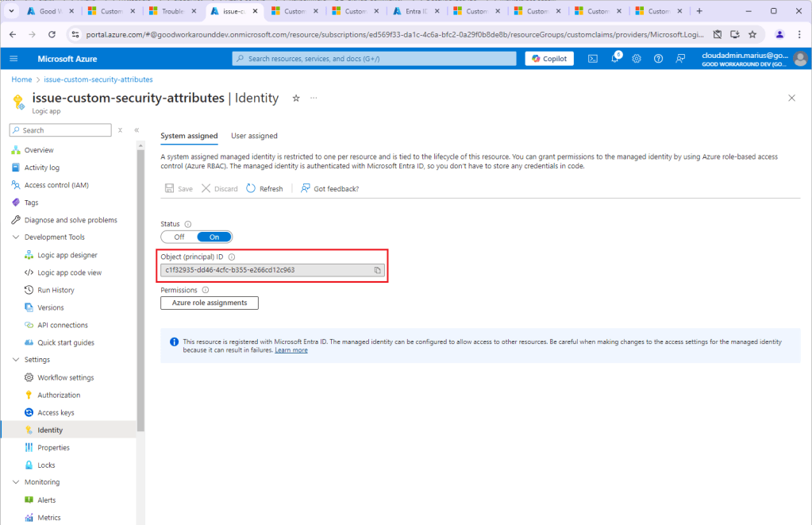The image size is (812, 525).
Task: Open Access control (IAM) in sidebar
Action: [56, 185]
